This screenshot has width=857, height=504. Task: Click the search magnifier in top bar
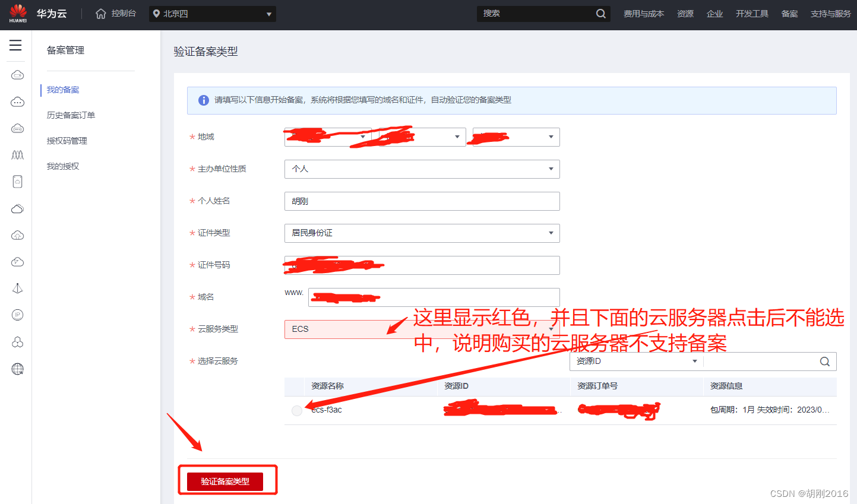[x=601, y=14]
